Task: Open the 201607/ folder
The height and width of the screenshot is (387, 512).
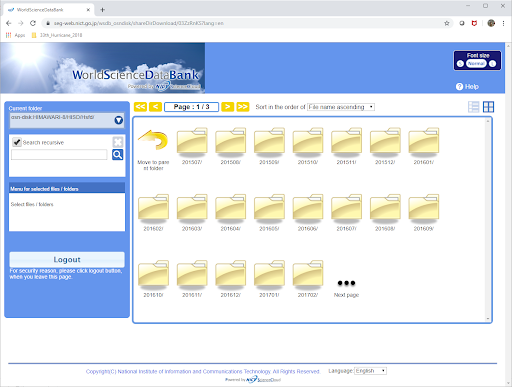Action: [347, 209]
